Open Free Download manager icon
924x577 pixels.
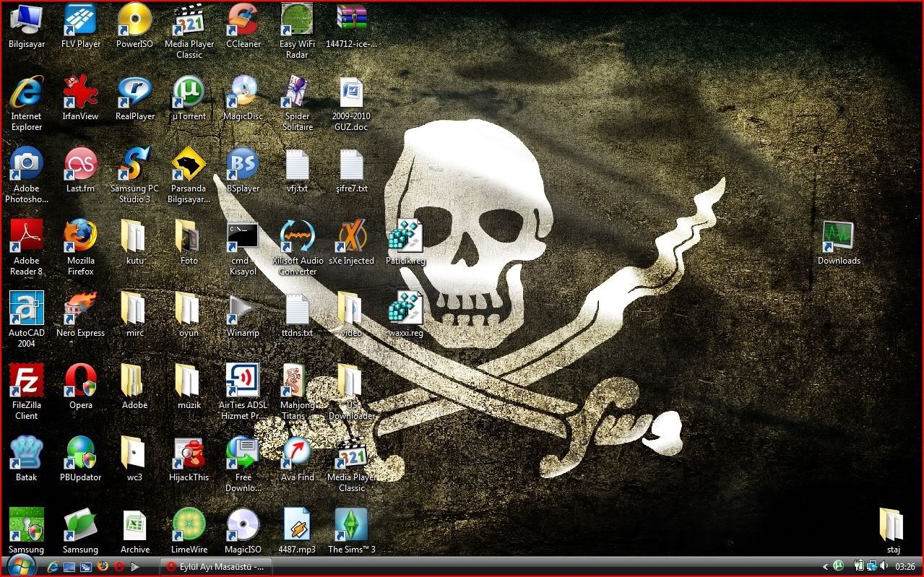point(243,464)
